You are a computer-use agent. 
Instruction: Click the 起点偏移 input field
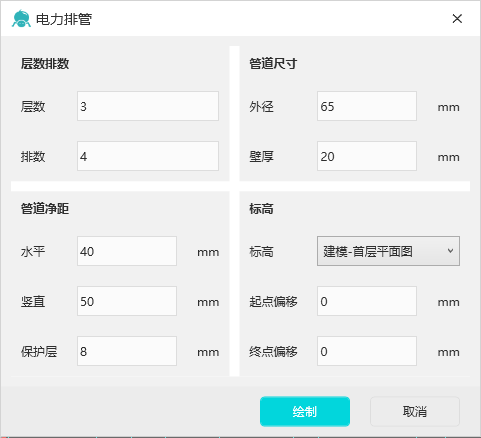pyautogui.click(x=367, y=301)
